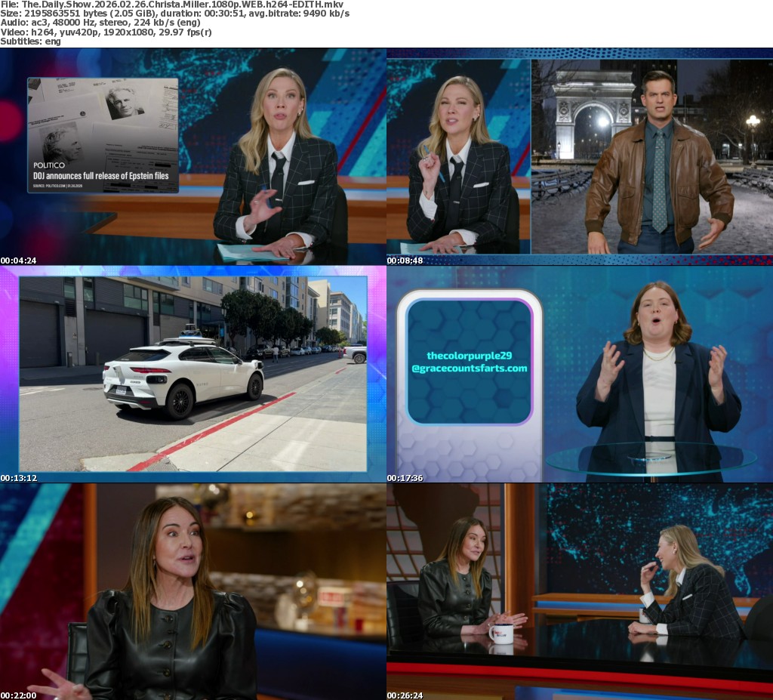This screenshot has width=773, height=700.
Task: Click the thecolorpurple29 email graphic thumbnail
Action: [580, 374]
